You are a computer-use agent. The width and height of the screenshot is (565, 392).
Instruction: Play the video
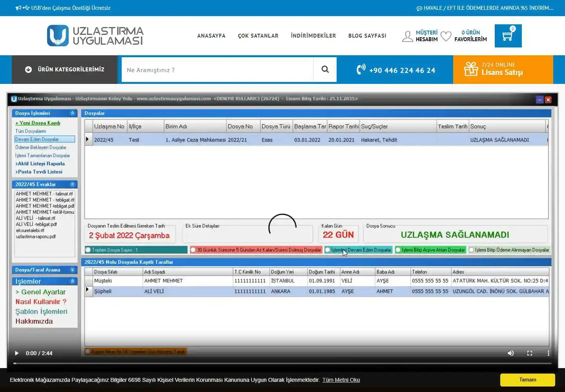(x=16, y=353)
